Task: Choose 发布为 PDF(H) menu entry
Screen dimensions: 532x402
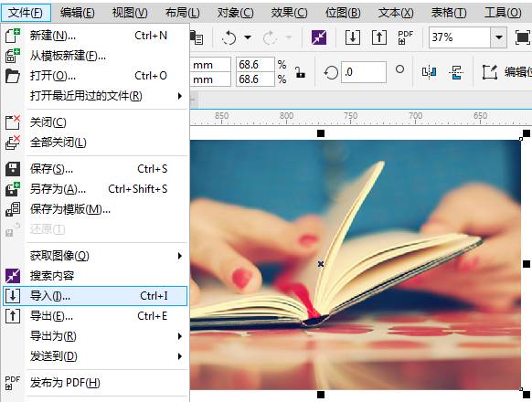Action: point(95,383)
